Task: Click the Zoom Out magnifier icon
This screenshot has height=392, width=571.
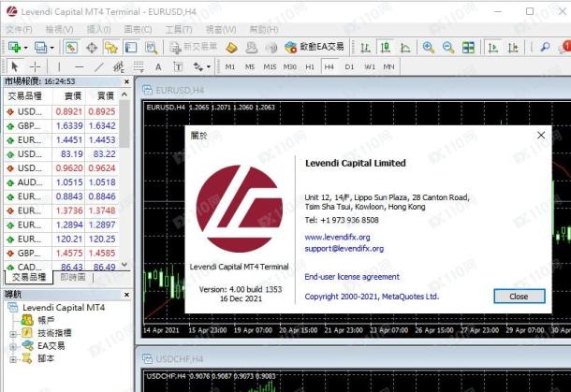Action: [x=448, y=48]
